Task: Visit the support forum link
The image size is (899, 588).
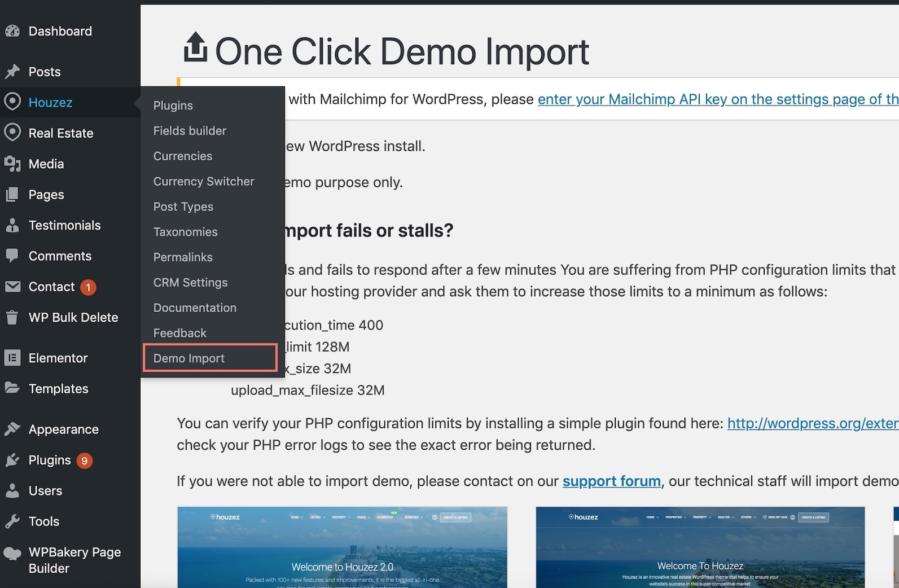Action: click(x=612, y=481)
